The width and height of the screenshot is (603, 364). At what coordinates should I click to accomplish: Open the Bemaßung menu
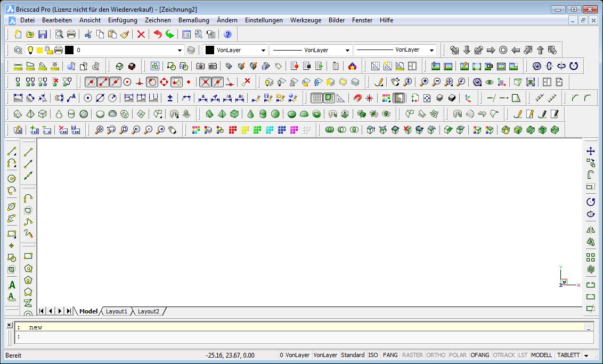point(194,20)
